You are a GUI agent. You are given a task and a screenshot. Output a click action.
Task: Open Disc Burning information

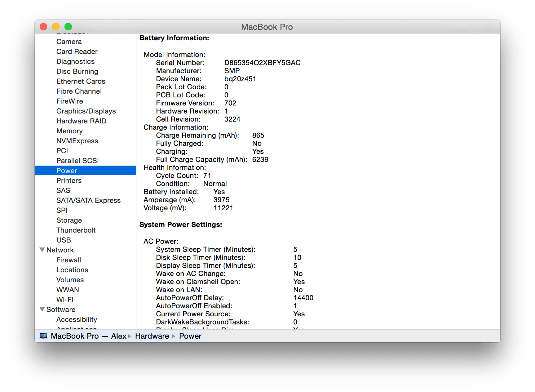(77, 71)
